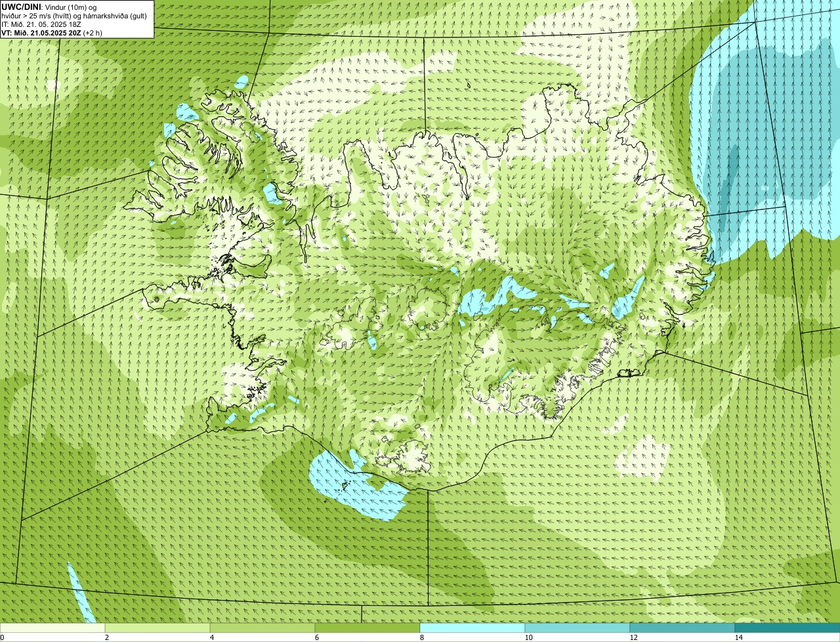Select the 2–4 m/s light green color bar segment

pos(157,628)
